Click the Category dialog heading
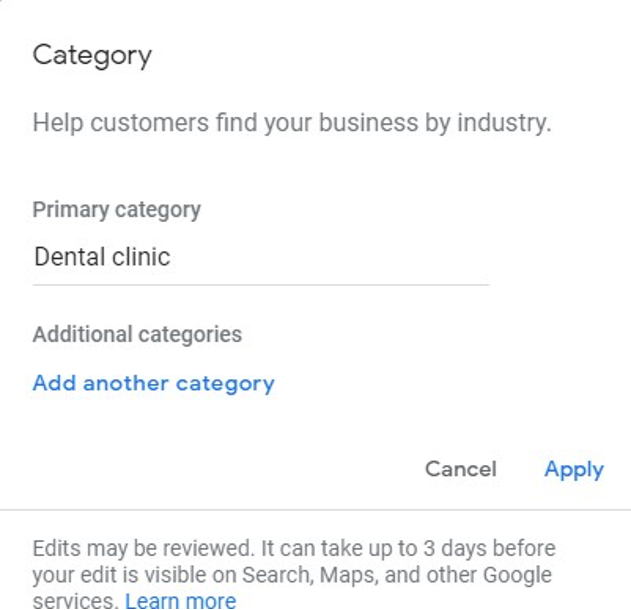This screenshot has width=631, height=610. [x=92, y=56]
